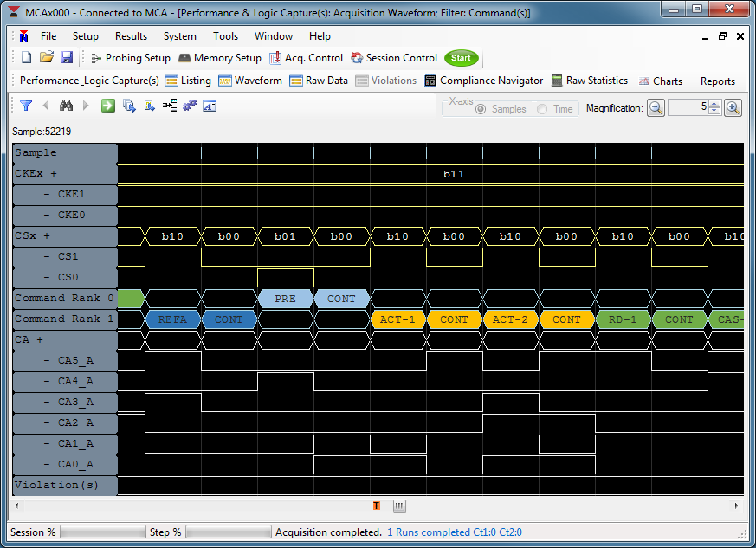Click the green go-to arrow icon
Viewport: 756px width, 548px height.
coord(108,106)
